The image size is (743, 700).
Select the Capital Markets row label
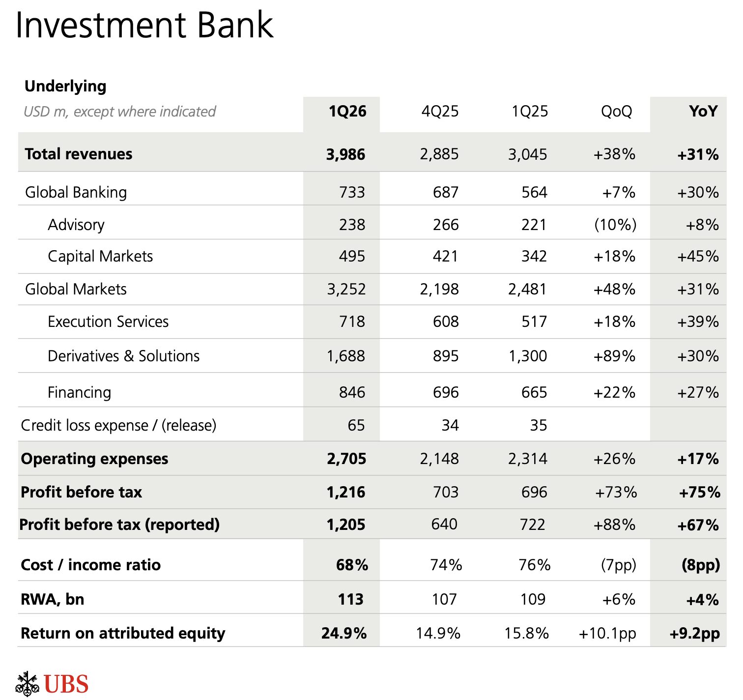100,256
